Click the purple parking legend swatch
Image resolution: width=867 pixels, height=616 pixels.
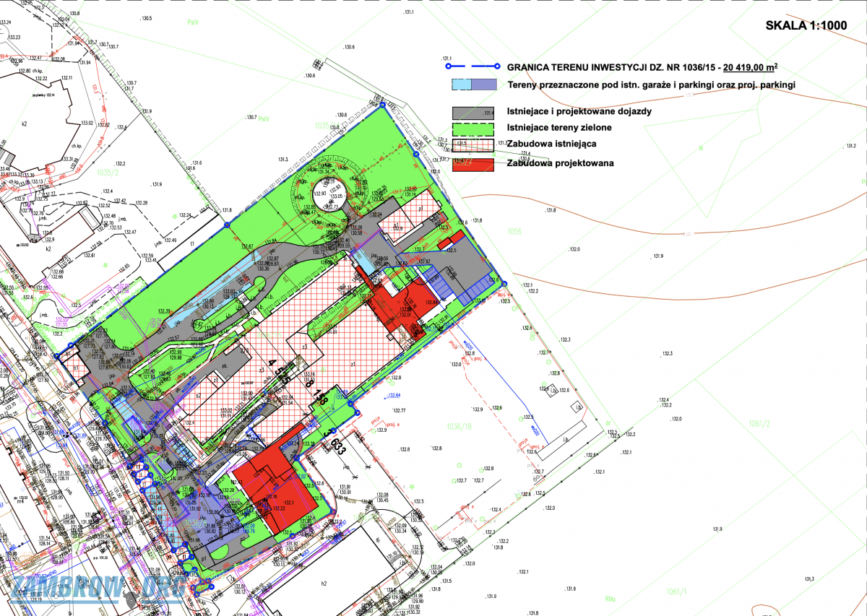pyautogui.click(x=484, y=84)
